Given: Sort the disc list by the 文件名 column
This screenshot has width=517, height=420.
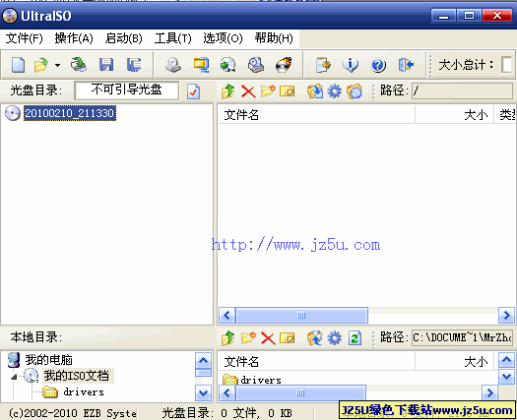Looking at the screenshot, I should 316,115.
